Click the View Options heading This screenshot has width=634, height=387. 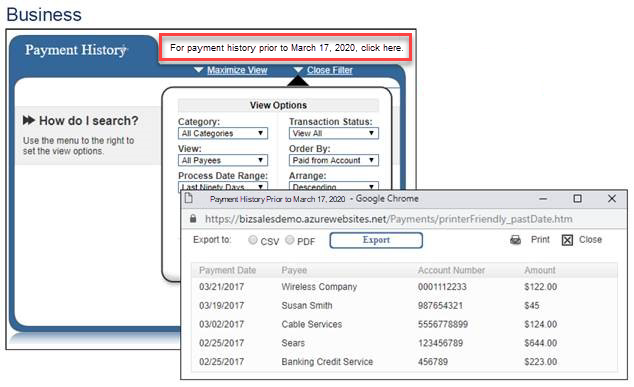point(278,105)
